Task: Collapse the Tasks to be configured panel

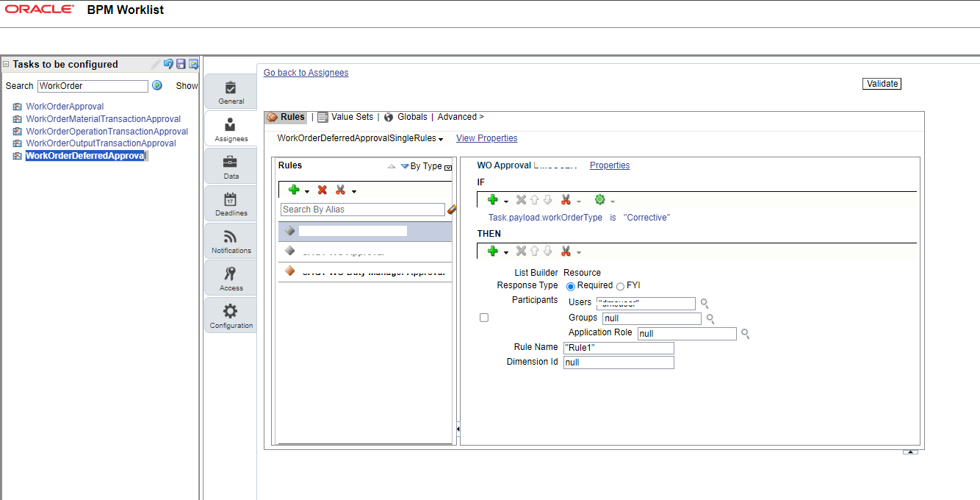Action: tap(7, 64)
